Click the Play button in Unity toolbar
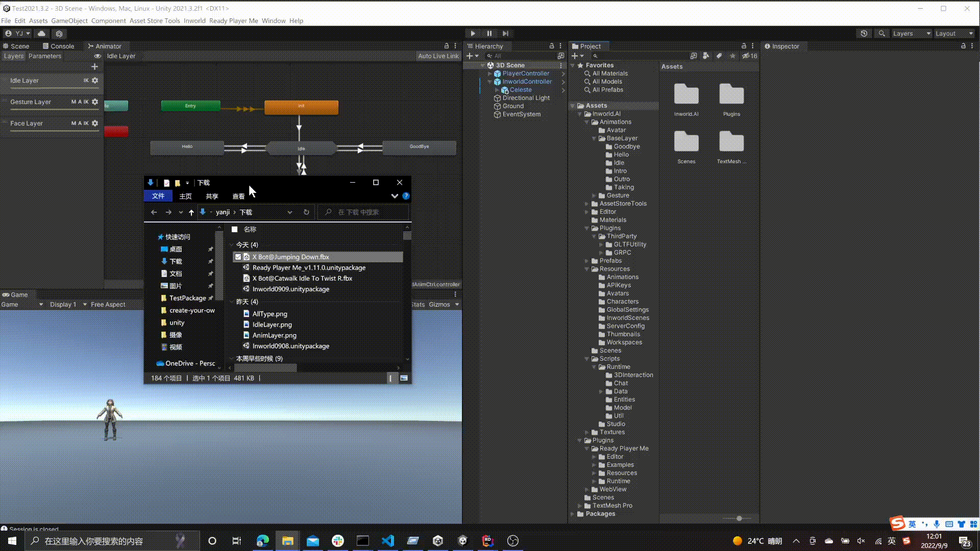The height and width of the screenshot is (551, 980). point(473,33)
